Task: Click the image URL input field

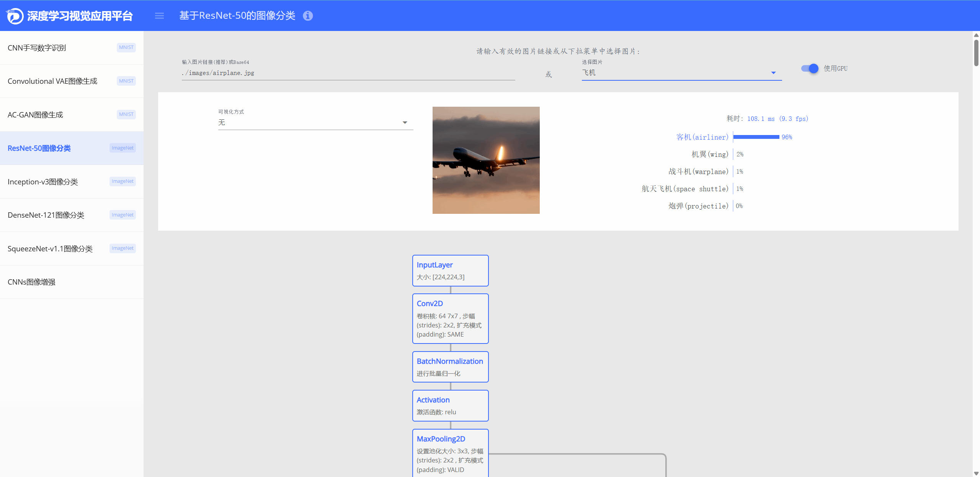Action: click(348, 73)
